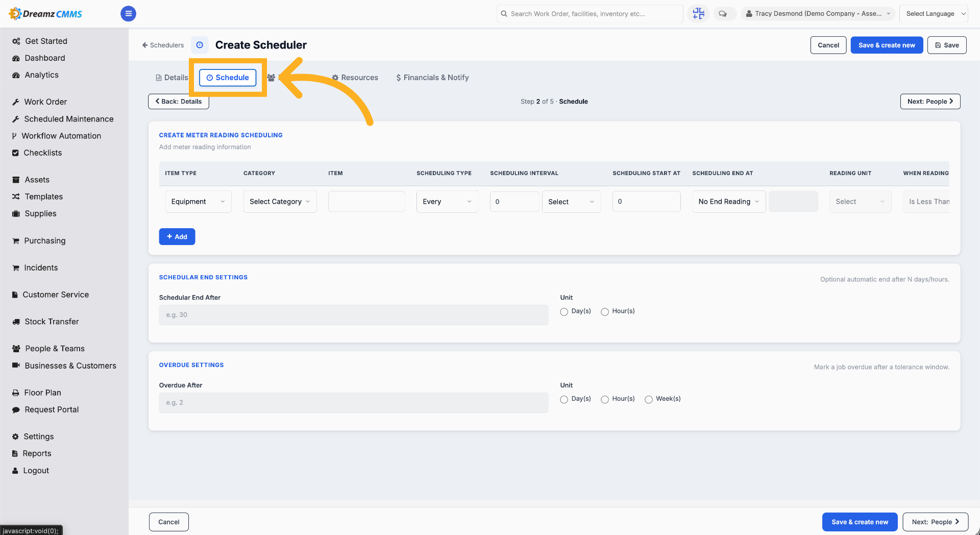Select Week(s) unit for Overdue After
This screenshot has width=980, height=535.
649,400
